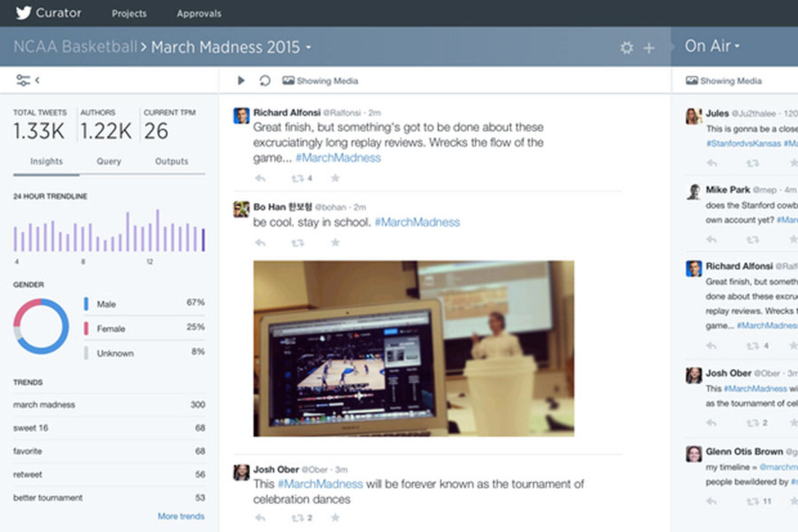Select the 'better tournament' trend row
798x532 pixels.
point(109,497)
